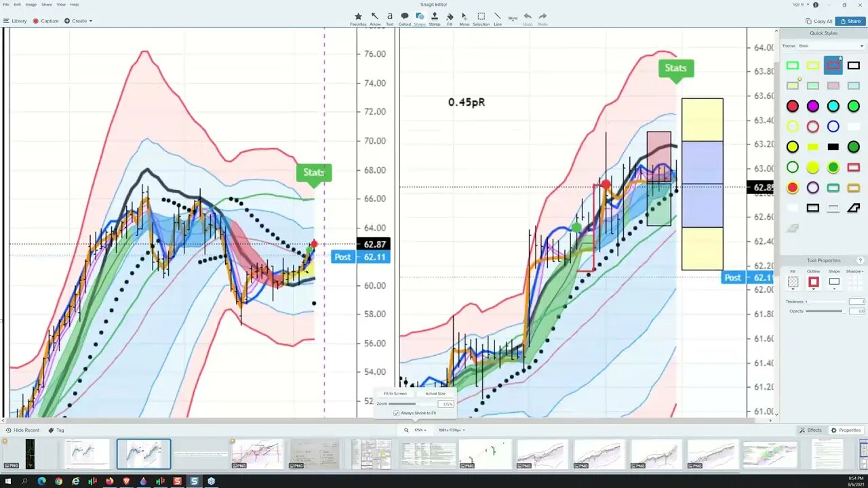Click the Tag button
868x488 pixels.
point(56,430)
